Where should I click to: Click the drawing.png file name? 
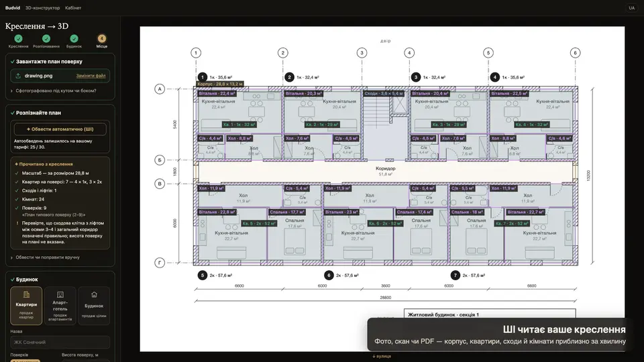coord(38,76)
